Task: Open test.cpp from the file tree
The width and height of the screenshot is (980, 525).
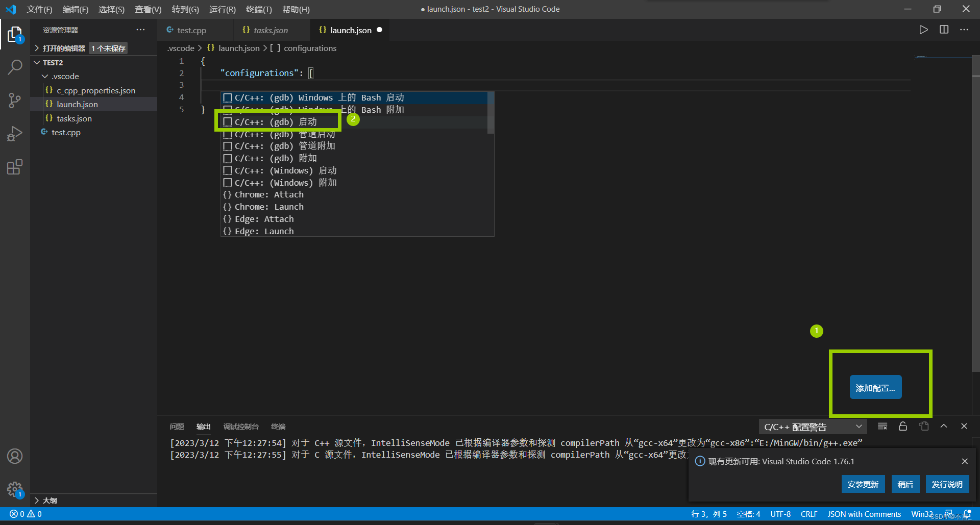Action: click(x=94, y=132)
